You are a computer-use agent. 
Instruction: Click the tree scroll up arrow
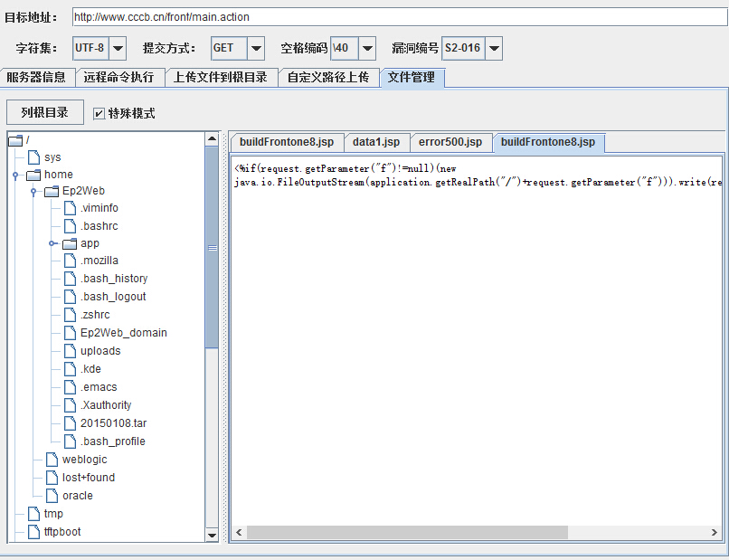coord(212,138)
